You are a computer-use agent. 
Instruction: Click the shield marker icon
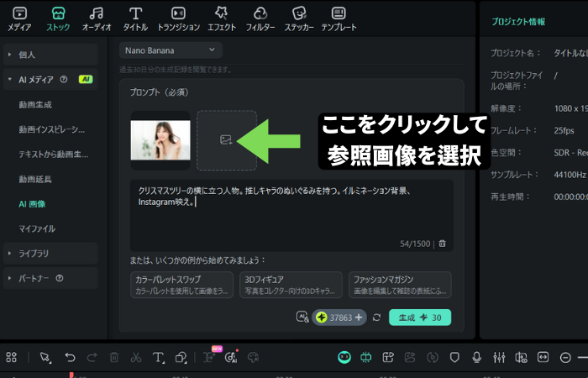click(454, 357)
